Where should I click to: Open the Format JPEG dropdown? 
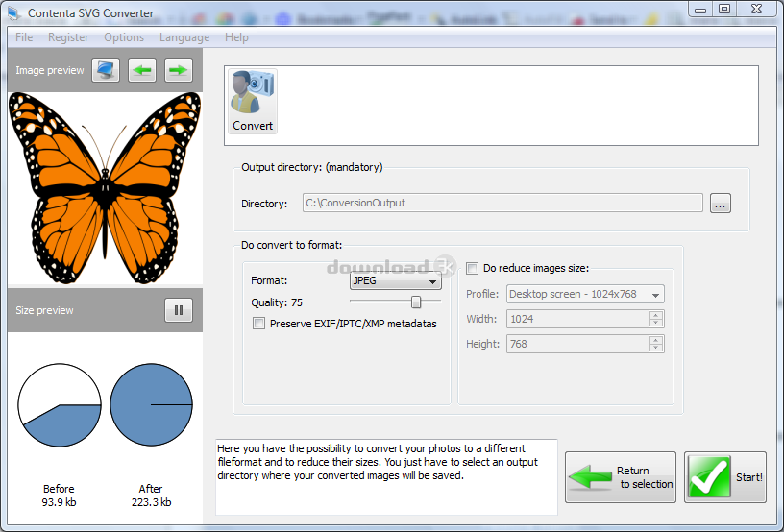click(395, 281)
